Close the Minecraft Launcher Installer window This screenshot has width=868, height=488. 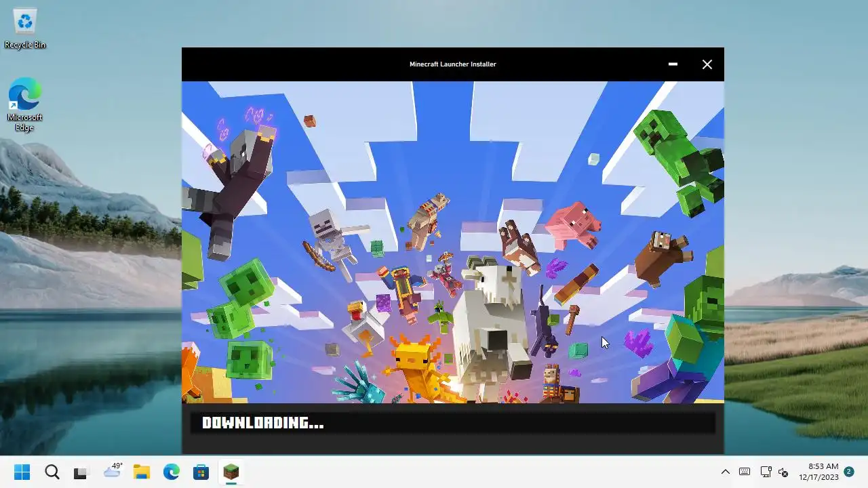[707, 64]
